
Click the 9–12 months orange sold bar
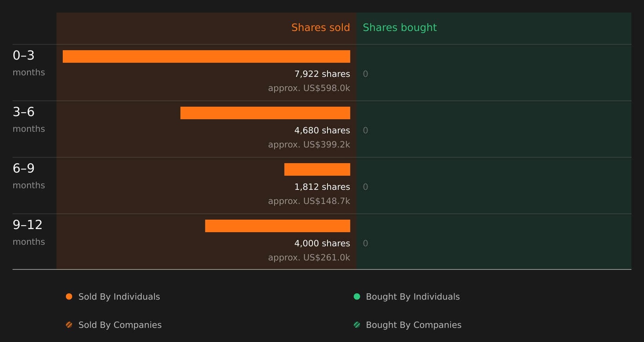(278, 226)
